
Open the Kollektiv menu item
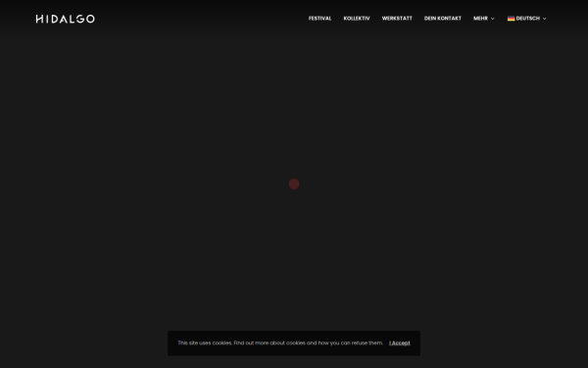click(x=357, y=19)
